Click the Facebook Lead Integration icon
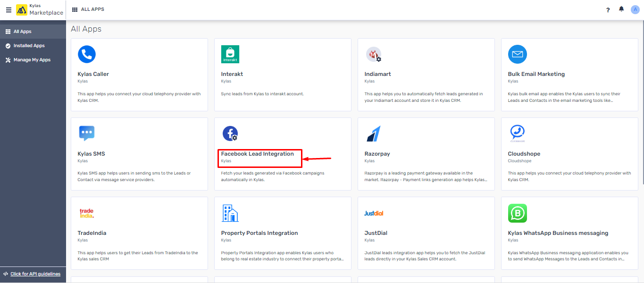The height and width of the screenshot is (283, 644). click(230, 134)
